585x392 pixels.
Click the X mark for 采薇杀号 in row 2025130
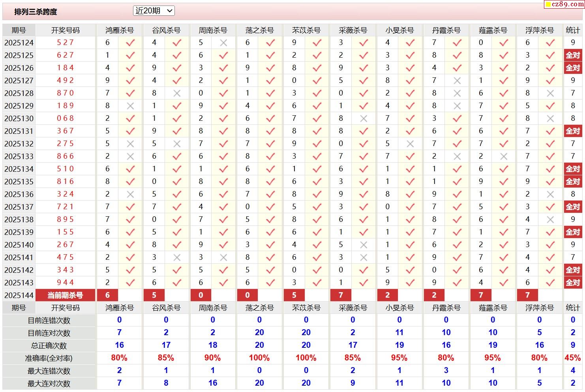click(x=364, y=118)
